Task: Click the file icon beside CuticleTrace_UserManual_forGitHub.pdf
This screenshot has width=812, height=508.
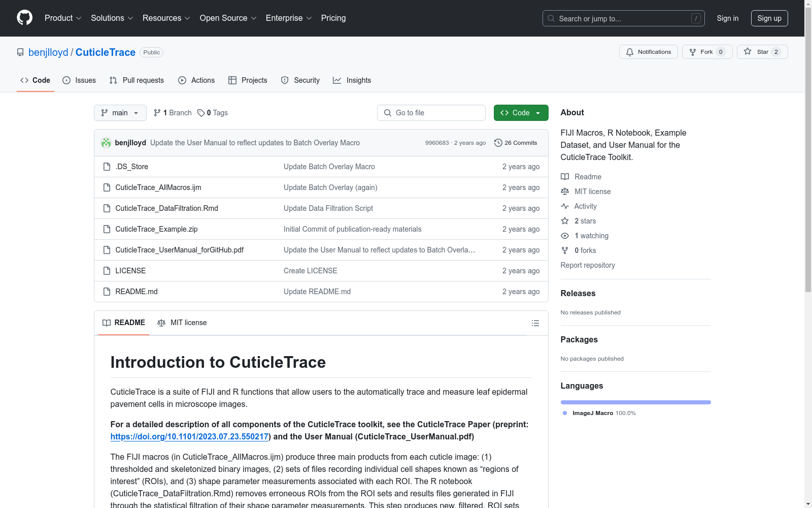Action: point(107,250)
